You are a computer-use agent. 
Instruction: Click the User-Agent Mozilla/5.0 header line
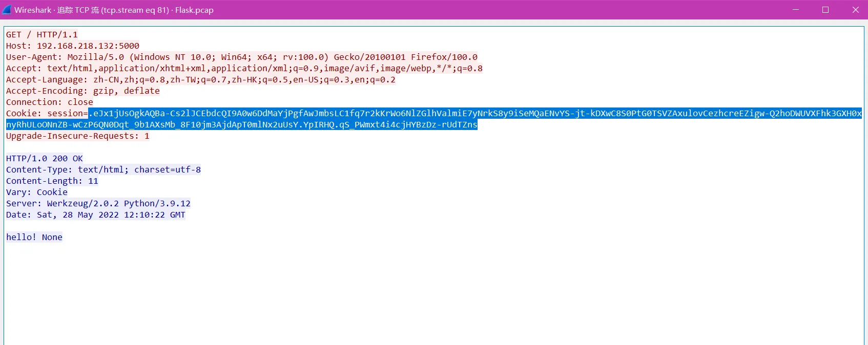pos(241,57)
